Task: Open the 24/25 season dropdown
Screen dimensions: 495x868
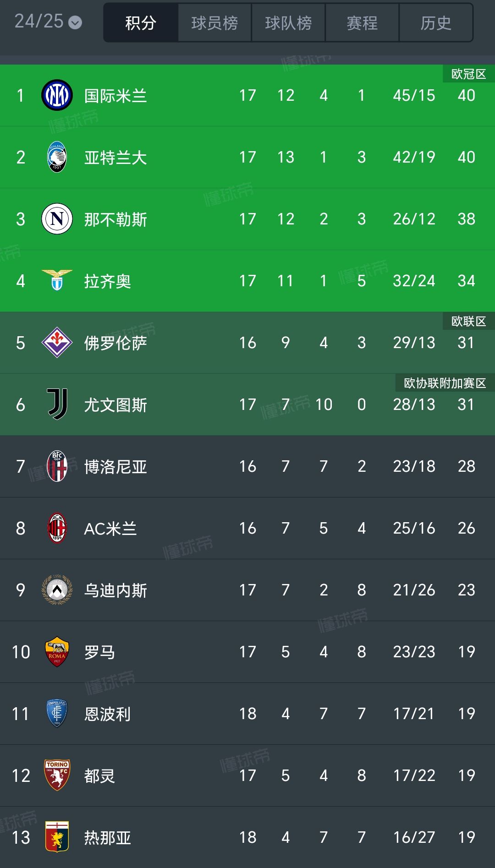Action: point(48,22)
